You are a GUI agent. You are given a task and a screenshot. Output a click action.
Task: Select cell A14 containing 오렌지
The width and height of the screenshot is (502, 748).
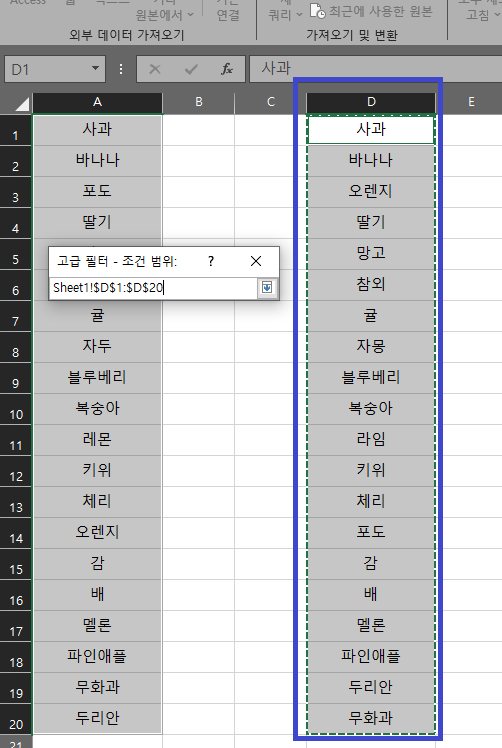97,533
